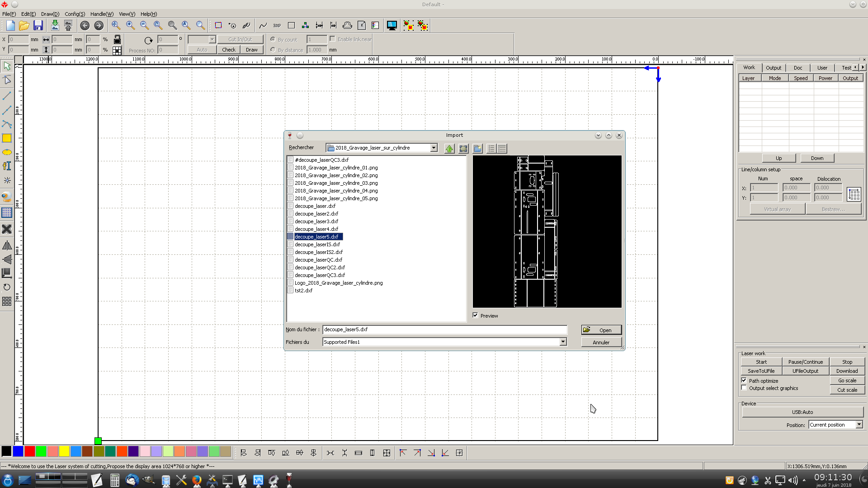Click the BMP handle toolbar icon
The image size is (868, 488).
coord(277,25)
